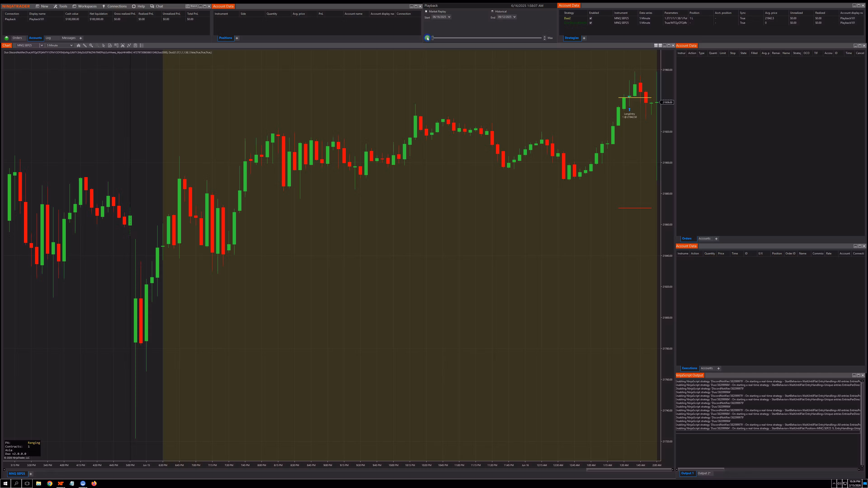
Task: Check the second strategy's Enabled checkbox
Action: coord(591,23)
